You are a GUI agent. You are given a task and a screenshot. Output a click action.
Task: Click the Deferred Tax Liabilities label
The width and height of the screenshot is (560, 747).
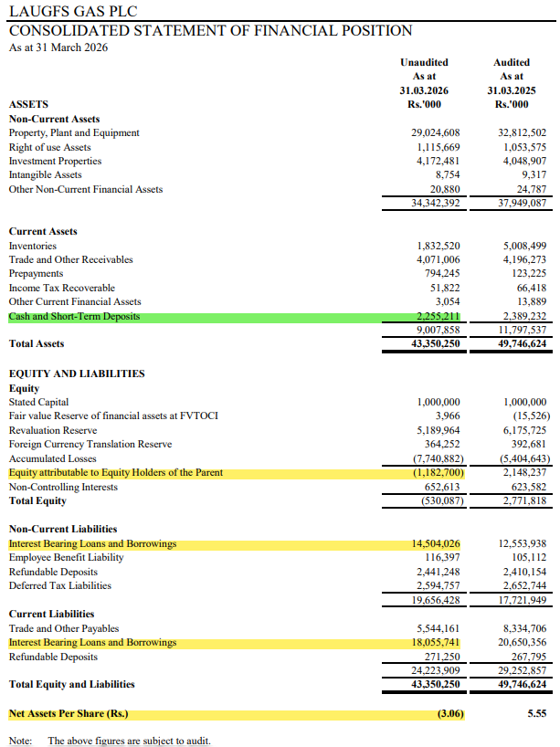coord(60,585)
